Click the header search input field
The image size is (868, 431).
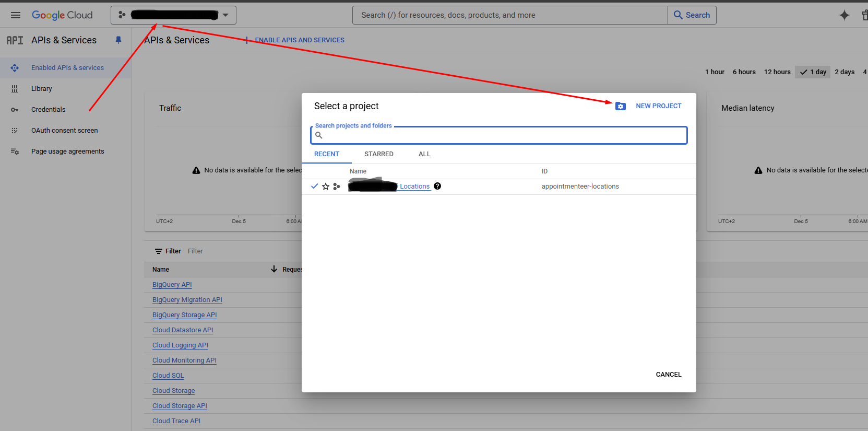click(x=510, y=15)
